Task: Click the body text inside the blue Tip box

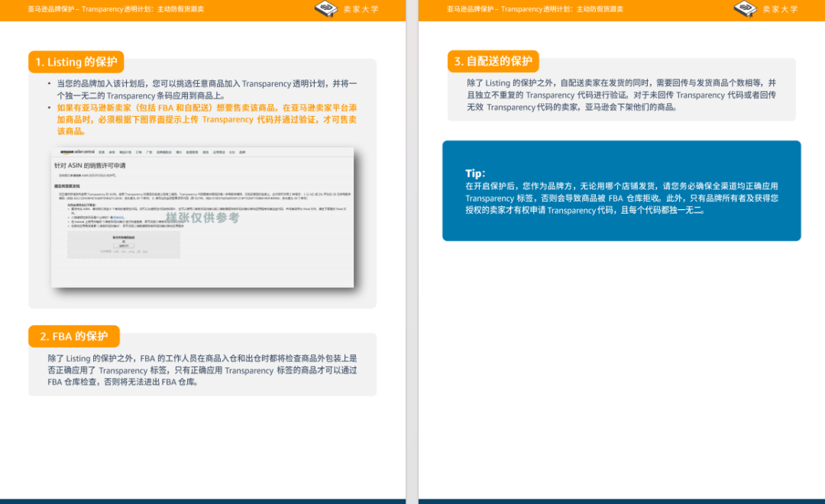Action: [621, 198]
